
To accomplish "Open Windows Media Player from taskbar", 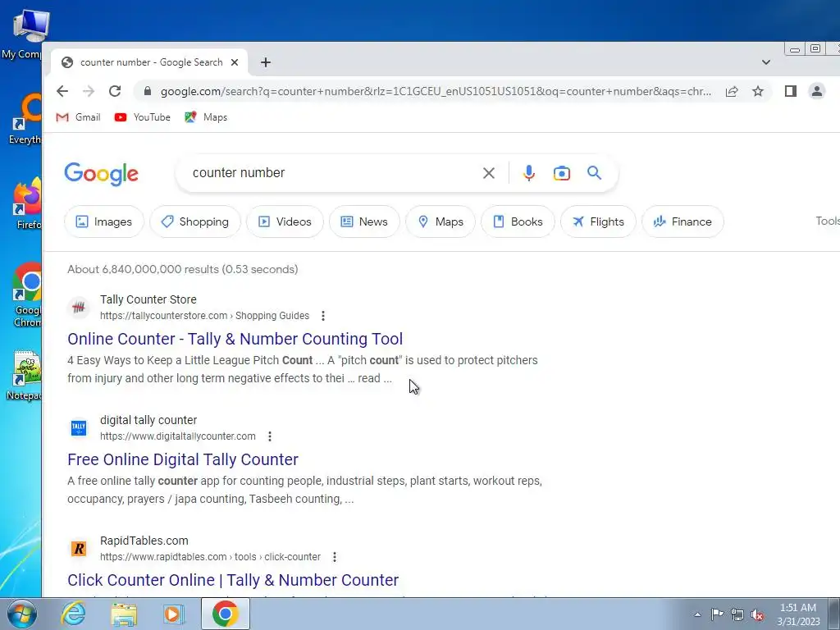I will 173,614.
